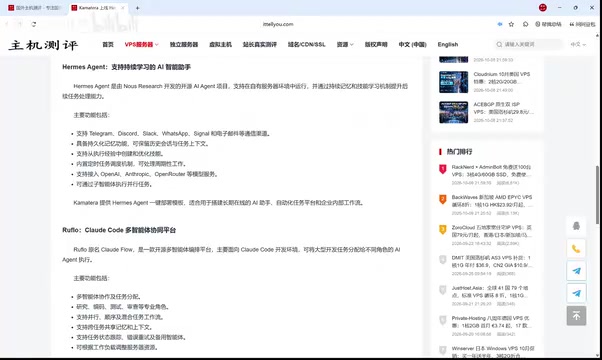This screenshot has width=602, height=360.
Task: Click the 热门排行 sidebar heading
Action: (459, 152)
